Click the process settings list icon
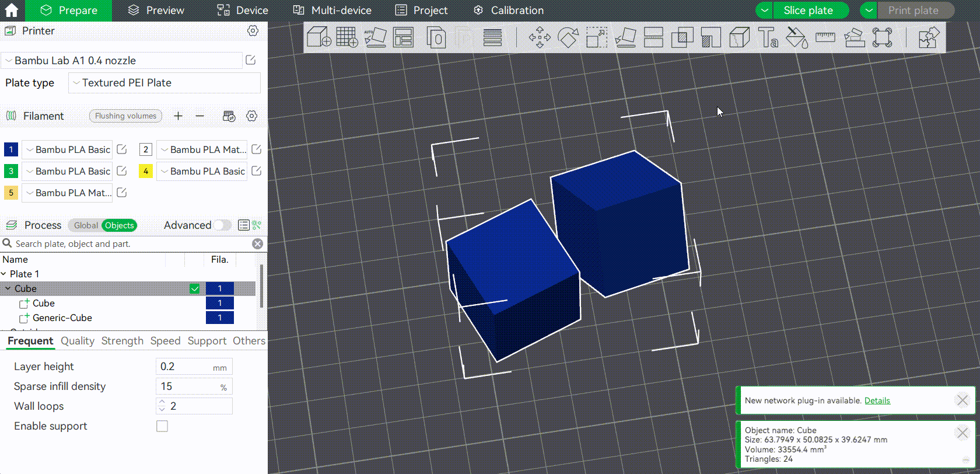Image resolution: width=980 pixels, height=474 pixels. pyautogui.click(x=244, y=225)
